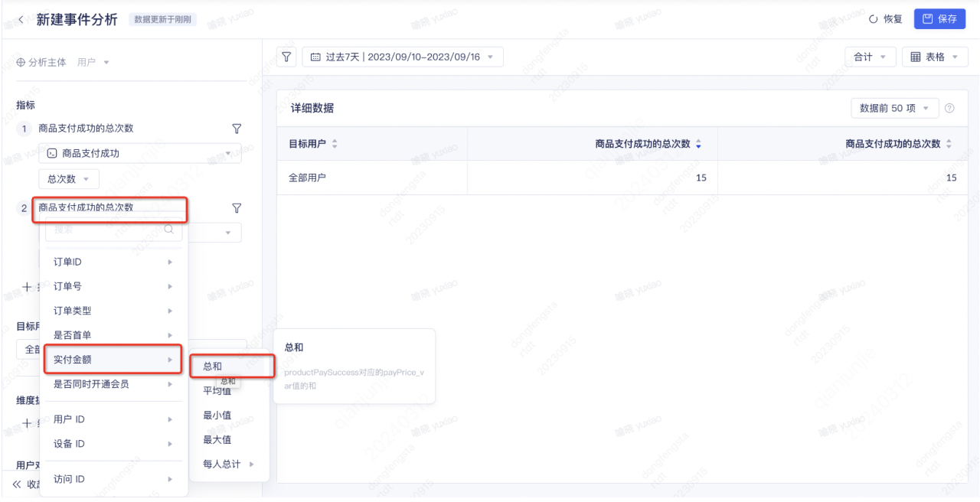The width and height of the screenshot is (980, 502).
Task: Choose 最大值 in the submenu
Action: pos(229,440)
